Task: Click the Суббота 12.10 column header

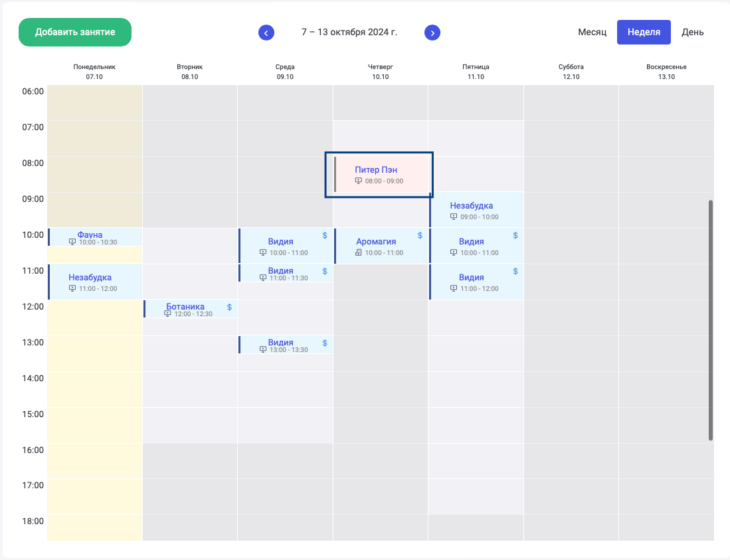Action: (x=571, y=72)
